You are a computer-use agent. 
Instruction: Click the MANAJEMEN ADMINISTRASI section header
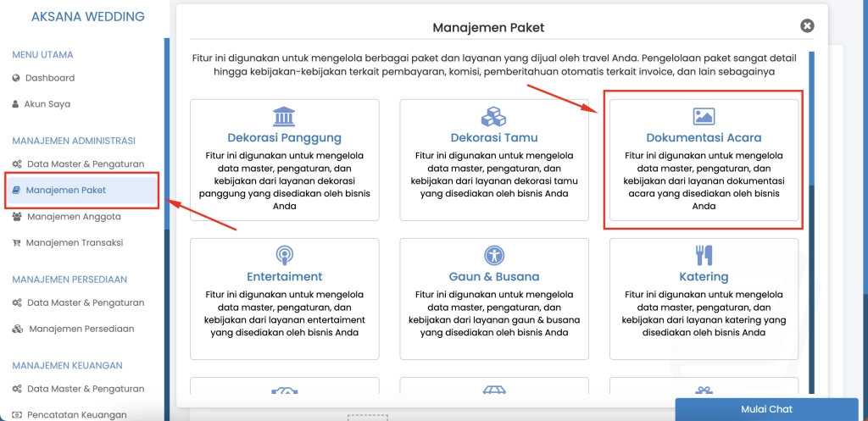click(x=74, y=141)
